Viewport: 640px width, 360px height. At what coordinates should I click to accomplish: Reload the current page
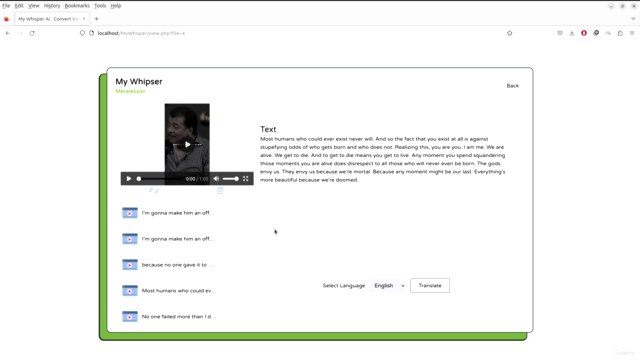click(32, 33)
